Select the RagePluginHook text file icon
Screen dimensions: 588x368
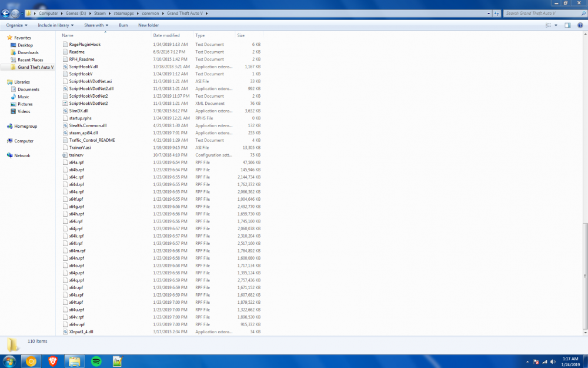click(x=65, y=44)
